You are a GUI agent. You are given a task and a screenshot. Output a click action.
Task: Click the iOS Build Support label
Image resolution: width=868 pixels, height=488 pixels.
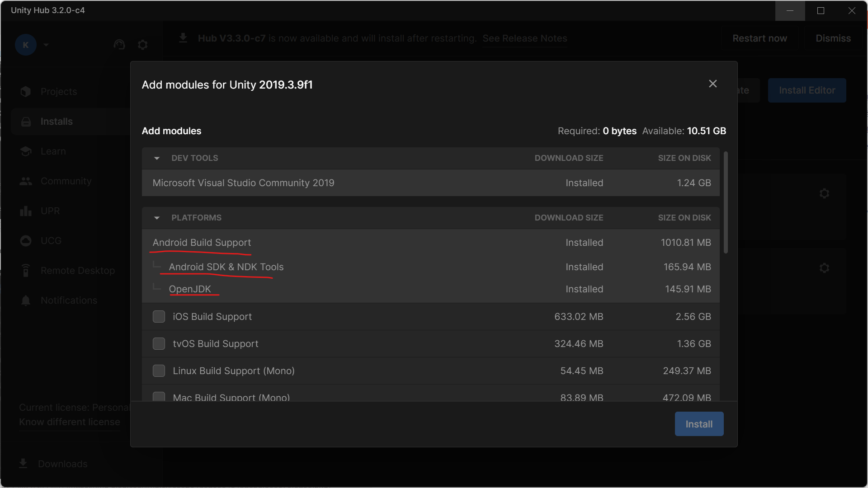[x=212, y=317]
